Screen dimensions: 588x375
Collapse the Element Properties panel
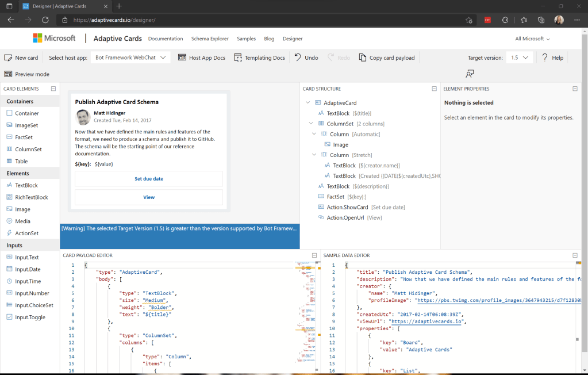pyautogui.click(x=575, y=89)
